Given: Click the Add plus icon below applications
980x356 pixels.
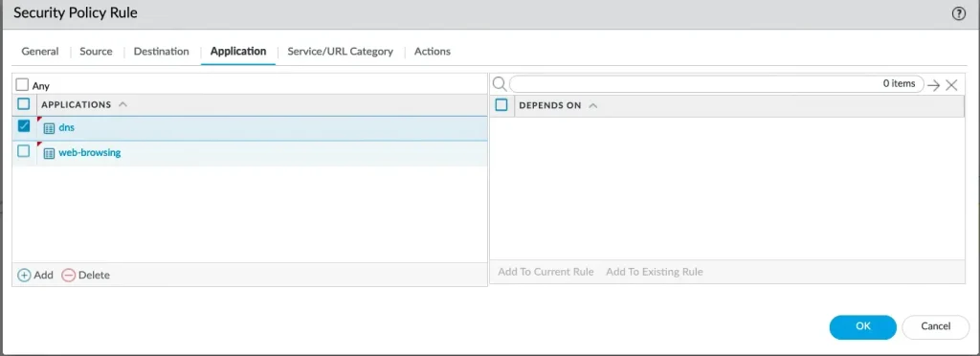Looking at the screenshot, I should click(x=24, y=275).
